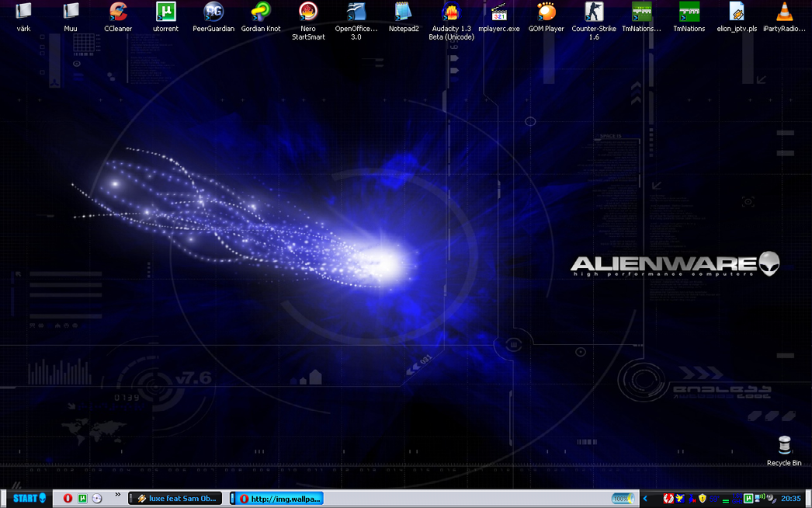812x508 pixels.
Task: Open Nero StartSmart shortcut
Action: tap(308, 21)
